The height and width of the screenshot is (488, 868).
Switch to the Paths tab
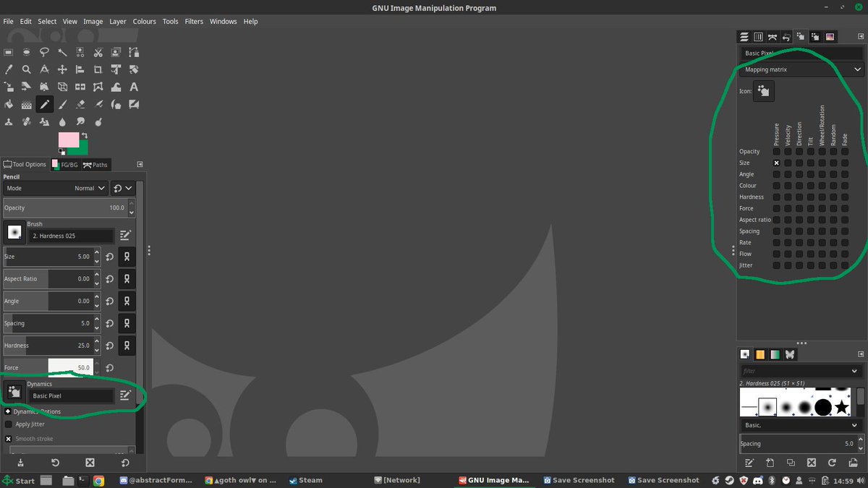95,165
